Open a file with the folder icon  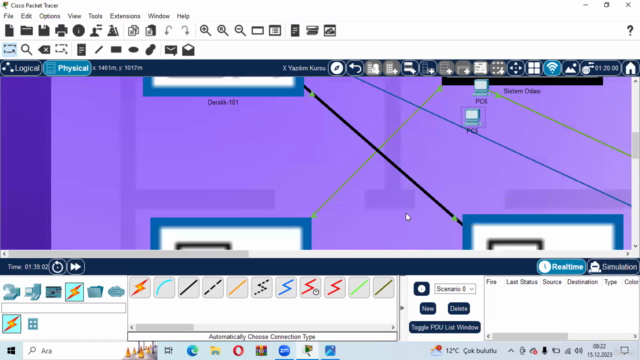27,31
